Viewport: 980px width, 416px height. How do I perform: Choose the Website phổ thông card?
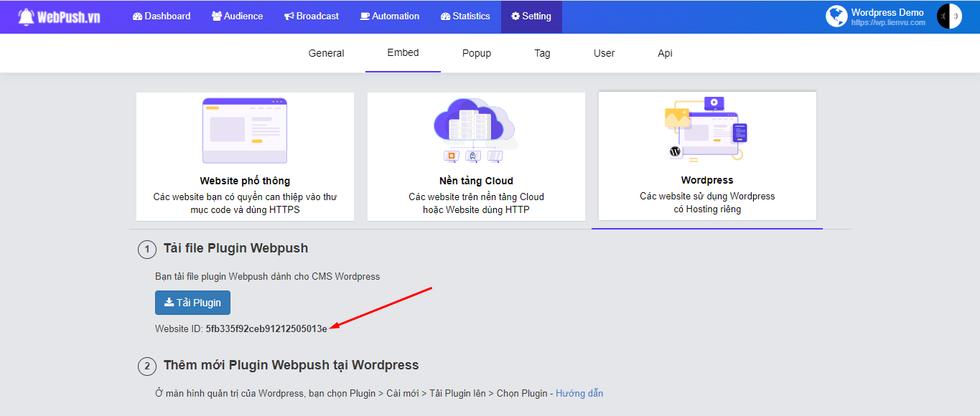tap(245, 156)
